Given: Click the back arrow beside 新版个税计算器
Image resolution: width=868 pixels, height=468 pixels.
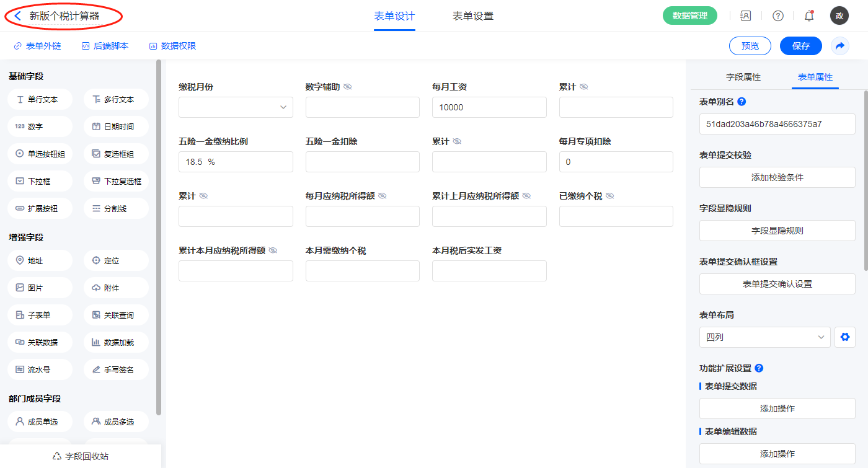Looking at the screenshot, I should 18,16.
